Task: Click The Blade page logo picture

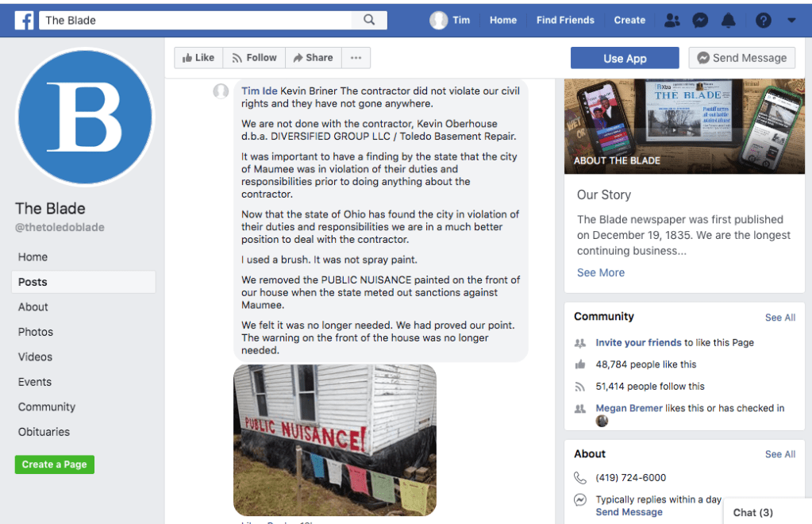Action: pos(85,117)
